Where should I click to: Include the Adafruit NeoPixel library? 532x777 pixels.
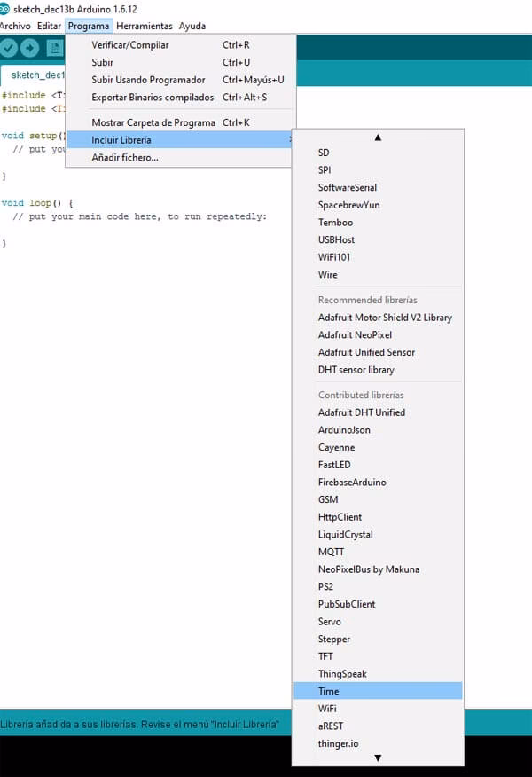click(x=355, y=335)
